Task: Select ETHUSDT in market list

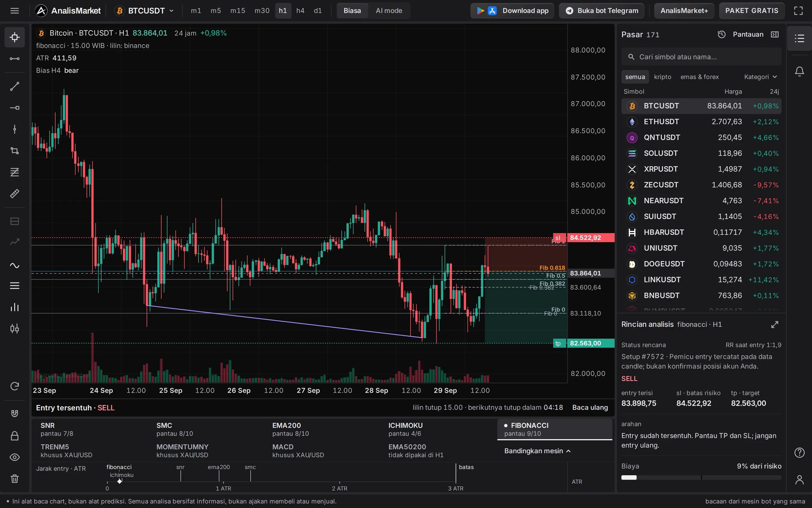Action: (701, 122)
